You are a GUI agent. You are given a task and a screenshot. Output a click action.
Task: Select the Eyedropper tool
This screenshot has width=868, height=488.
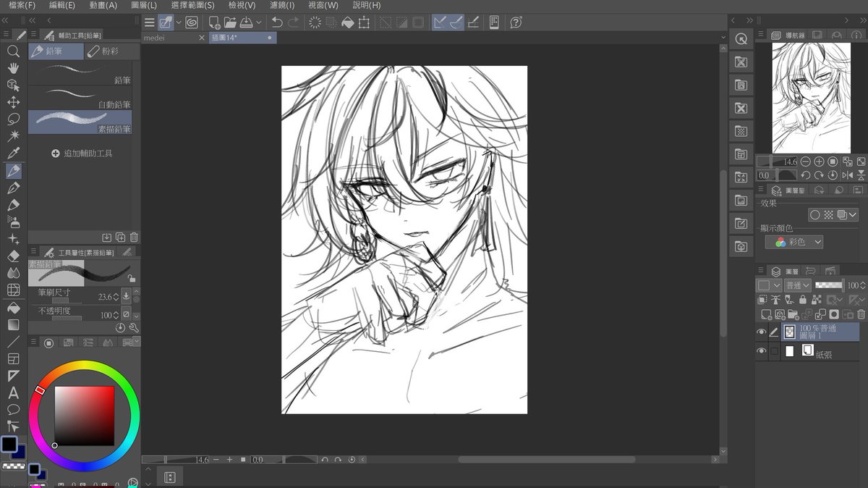tap(13, 153)
